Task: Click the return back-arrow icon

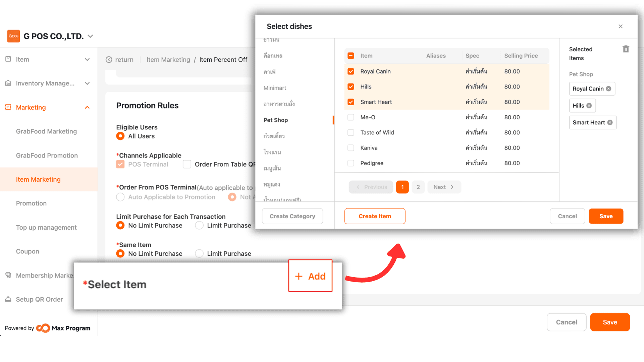Action: pyautogui.click(x=109, y=60)
